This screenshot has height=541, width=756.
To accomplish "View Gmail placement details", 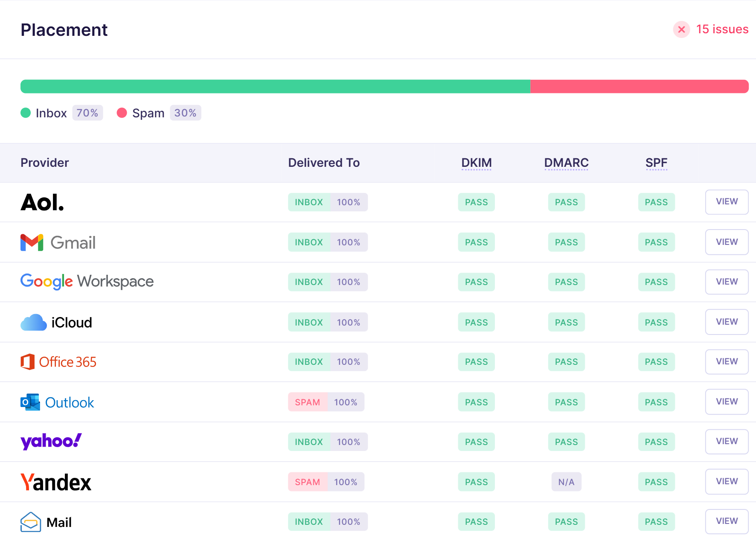I will (727, 242).
